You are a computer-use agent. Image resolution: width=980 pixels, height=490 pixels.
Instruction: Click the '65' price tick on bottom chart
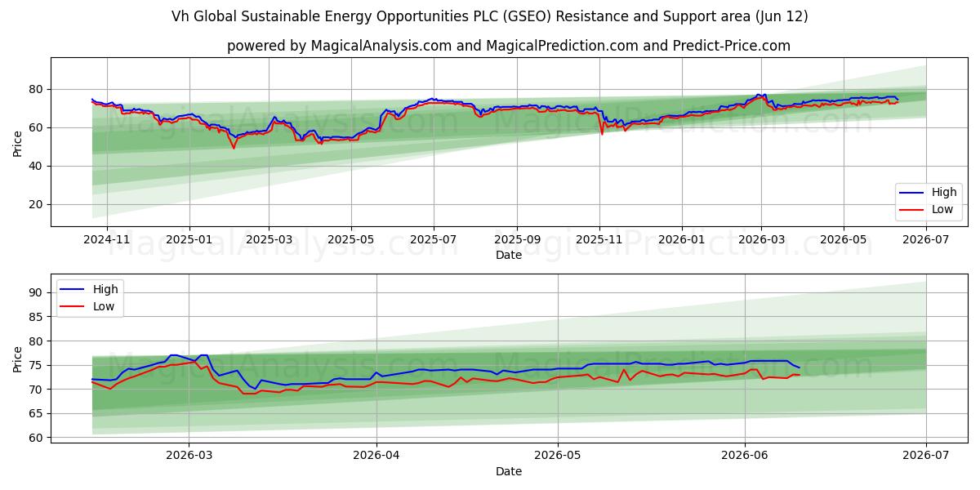(37, 413)
